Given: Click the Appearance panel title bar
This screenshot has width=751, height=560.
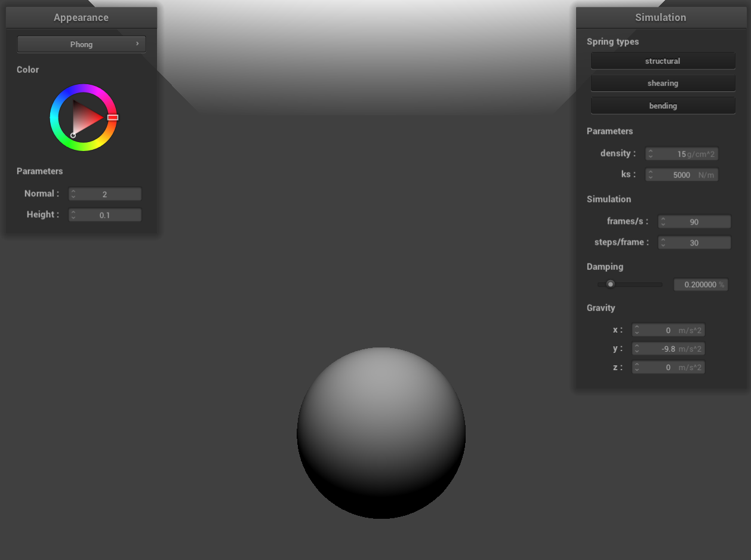Looking at the screenshot, I should (x=81, y=17).
